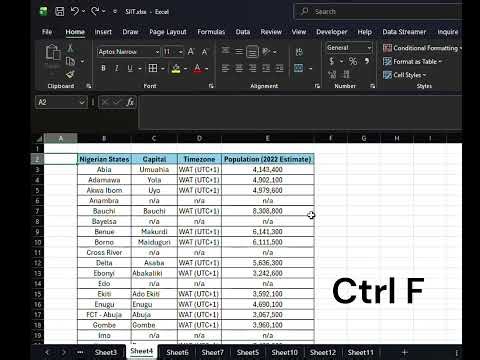Increase font size with larger A icon

point(191,52)
